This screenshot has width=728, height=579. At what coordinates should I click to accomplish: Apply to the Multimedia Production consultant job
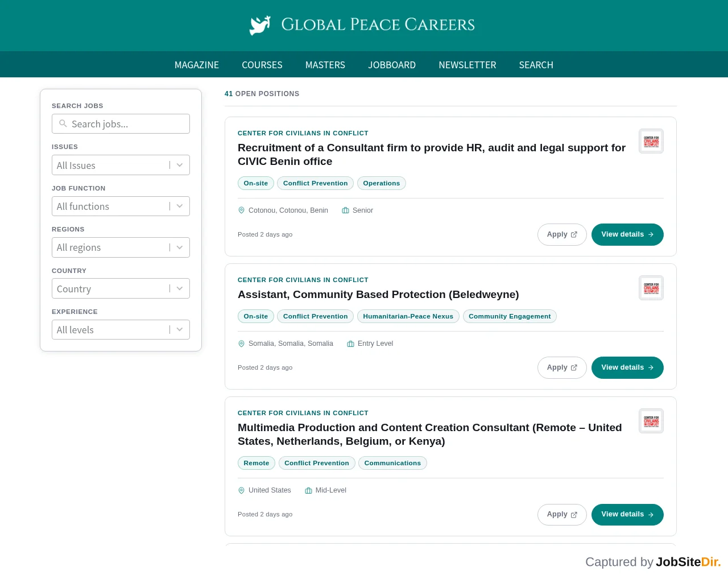click(x=562, y=514)
